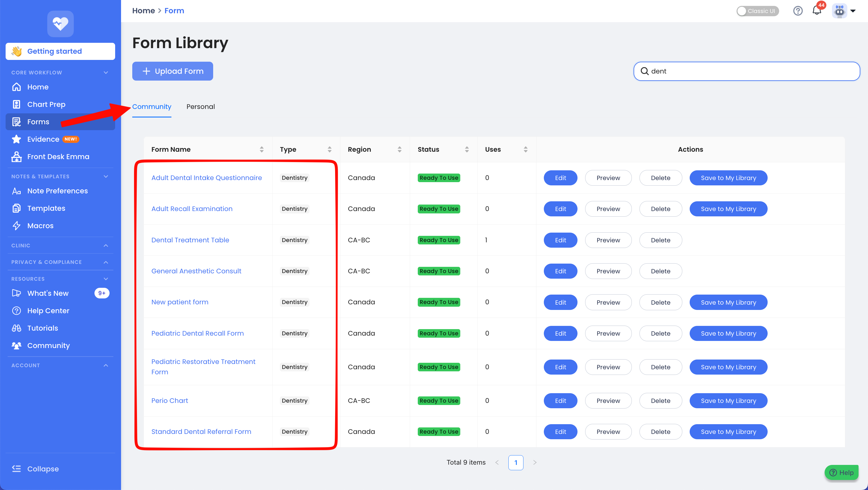The image size is (868, 490).
Task: Switch to the Personal tab
Action: pos(200,107)
